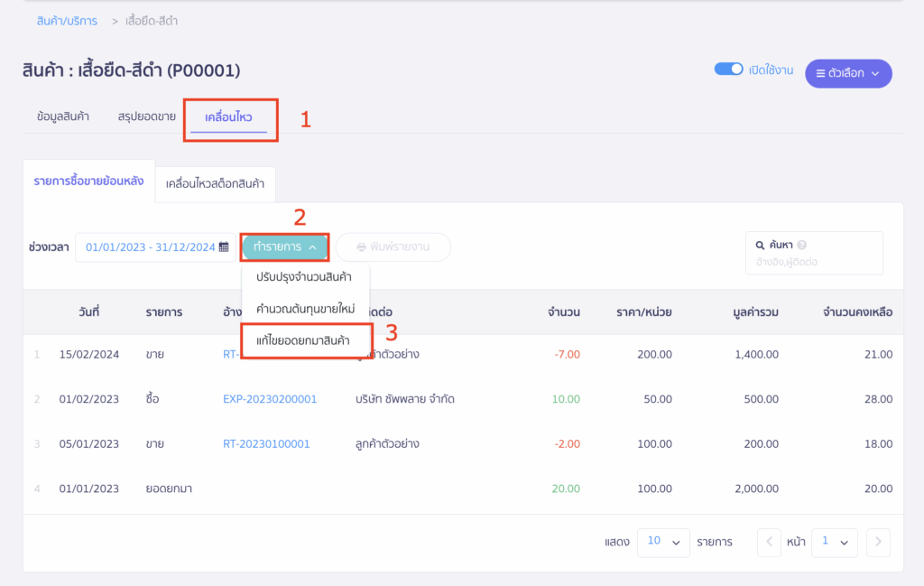Open reference link EXP-20230200001
Viewport: 924px width, 586px height.
coord(270,399)
